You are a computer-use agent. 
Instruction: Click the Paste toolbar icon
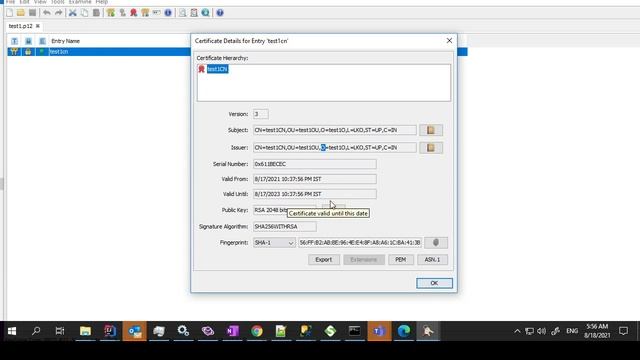tap(96, 13)
